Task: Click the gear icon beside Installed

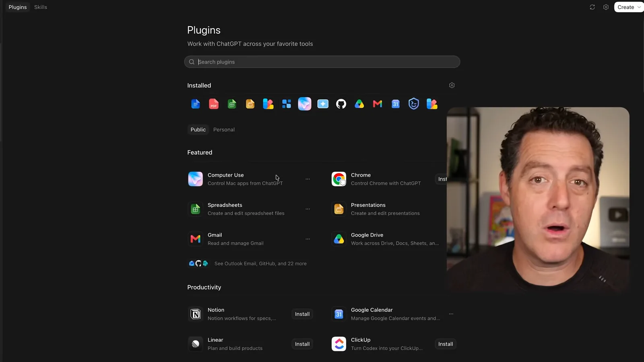Action: (x=452, y=85)
